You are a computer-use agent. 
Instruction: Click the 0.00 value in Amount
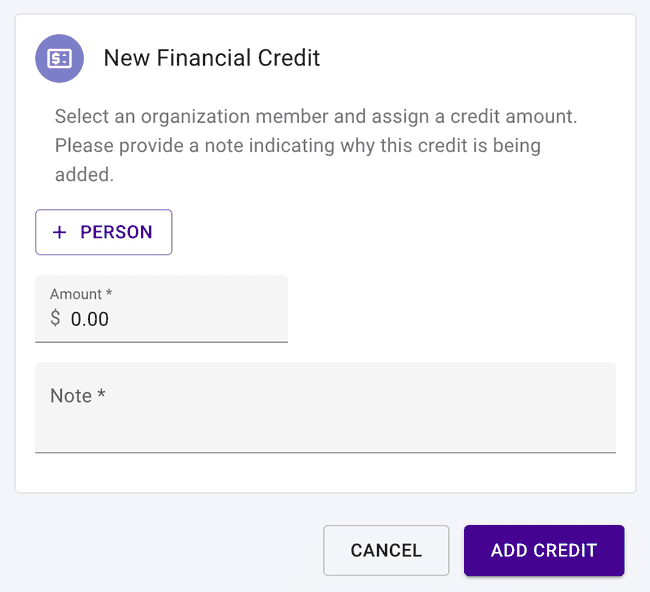coord(90,319)
